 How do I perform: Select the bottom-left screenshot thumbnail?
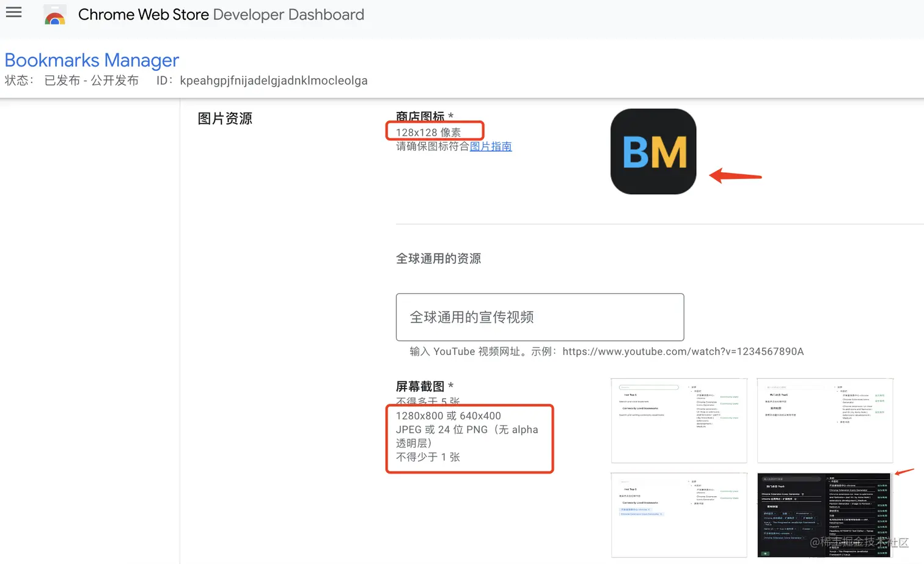pyautogui.click(x=679, y=515)
